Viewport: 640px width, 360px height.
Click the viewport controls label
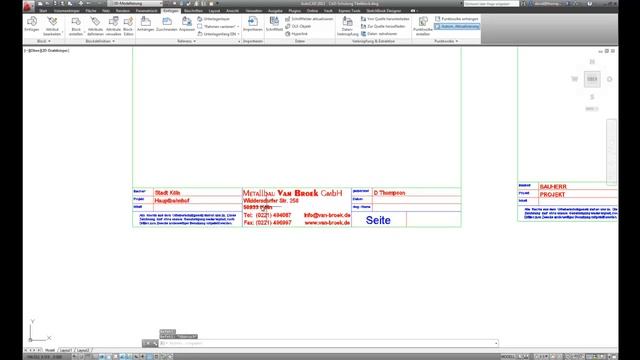pyautogui.click(x=47, y=51)
